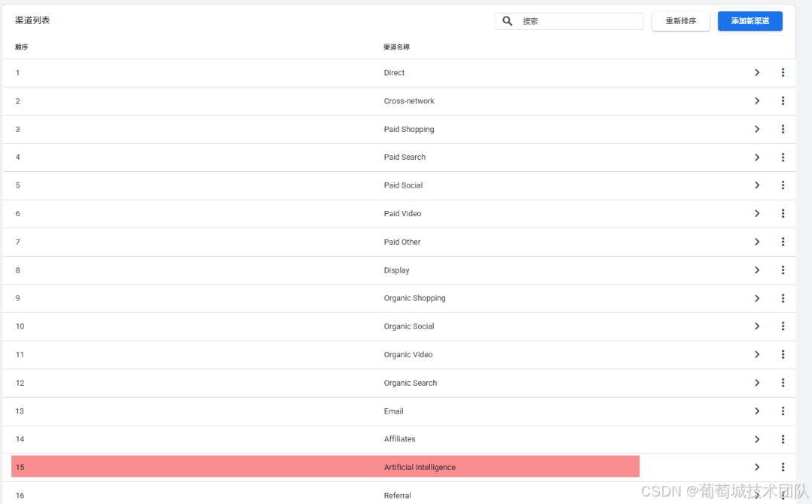Select the Paid Shopping channel name
812x504 pixels.
pyautogui.click(x=409, y=130)
